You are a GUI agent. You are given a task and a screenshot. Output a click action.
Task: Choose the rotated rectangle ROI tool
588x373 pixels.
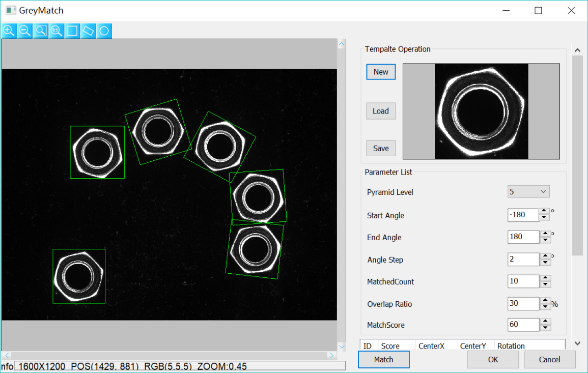(x=88, y=31)
